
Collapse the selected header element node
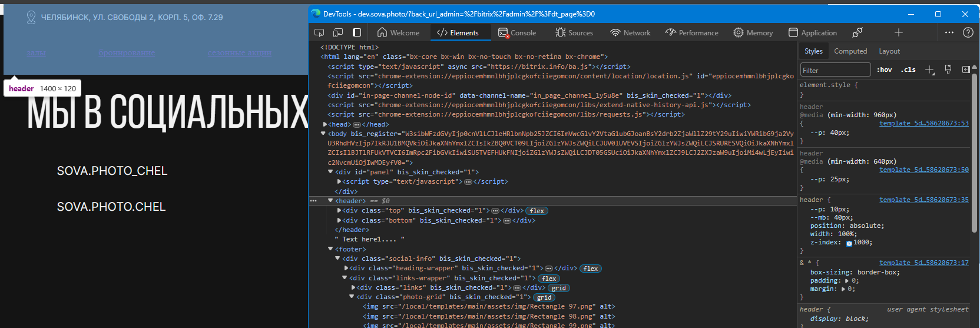[330, 201]
